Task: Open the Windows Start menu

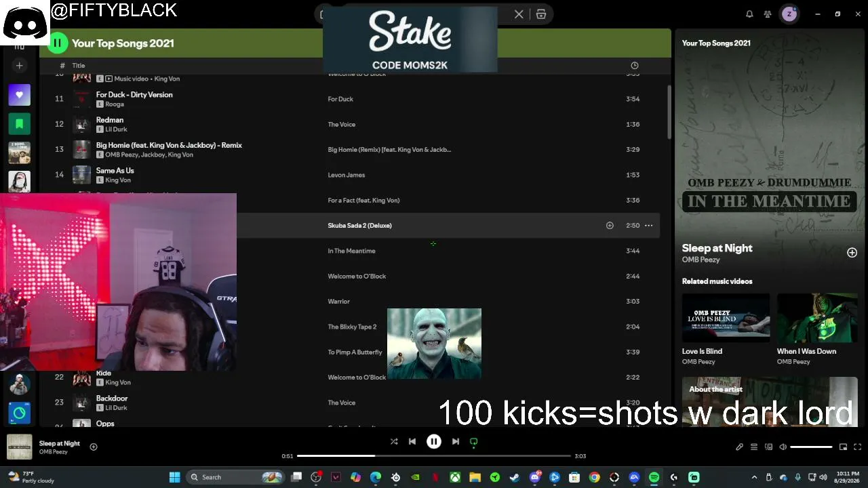Action: tap(174, 477)
